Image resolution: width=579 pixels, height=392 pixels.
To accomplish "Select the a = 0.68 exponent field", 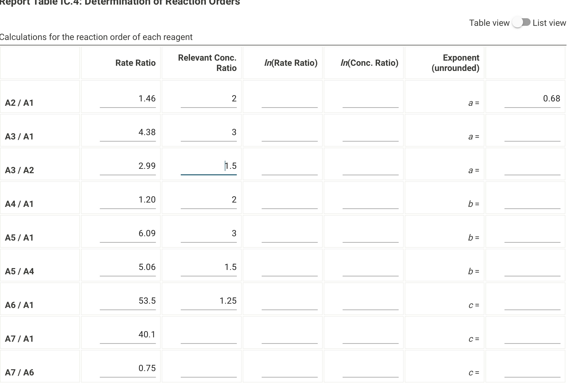I will tap(532, 99).
